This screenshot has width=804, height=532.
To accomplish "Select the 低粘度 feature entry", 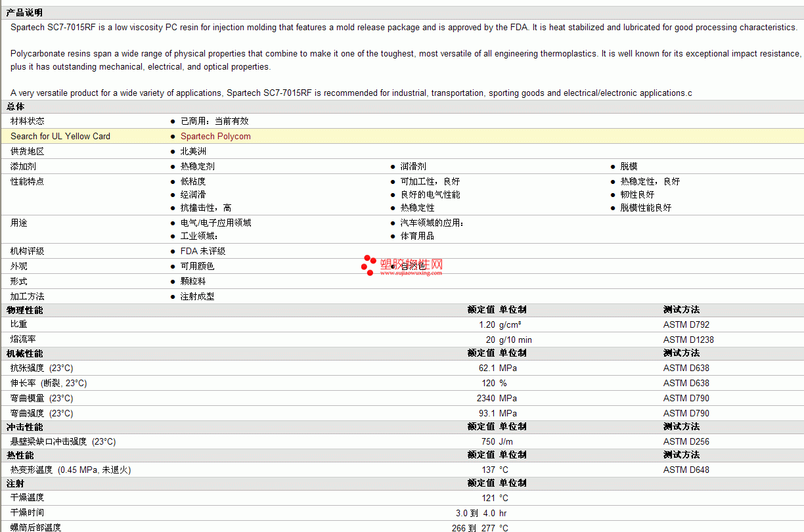I will (193, 181).
